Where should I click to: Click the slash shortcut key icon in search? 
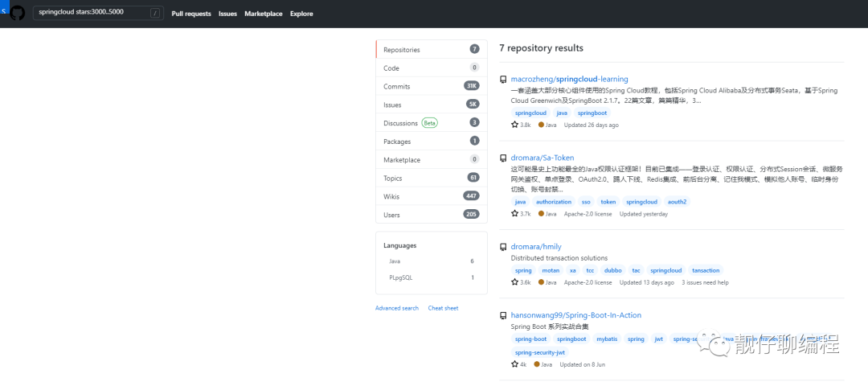pos(154,14)
